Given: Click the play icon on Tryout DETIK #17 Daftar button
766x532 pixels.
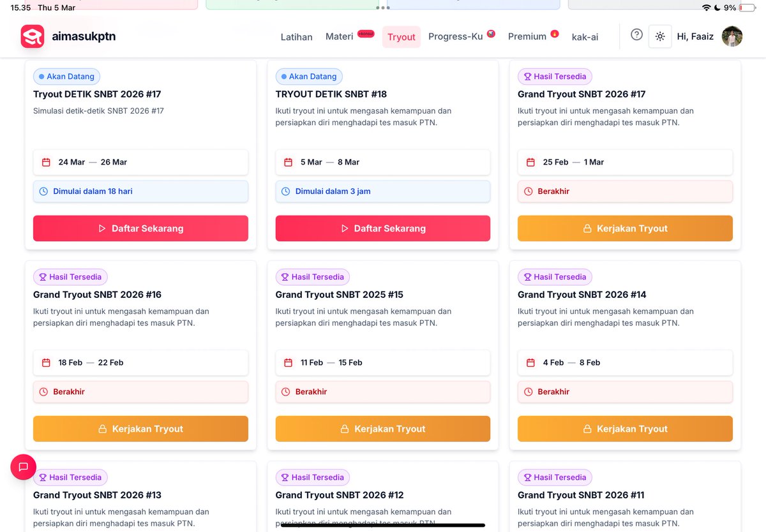Looking at the screenshot, I should point(102,228).
